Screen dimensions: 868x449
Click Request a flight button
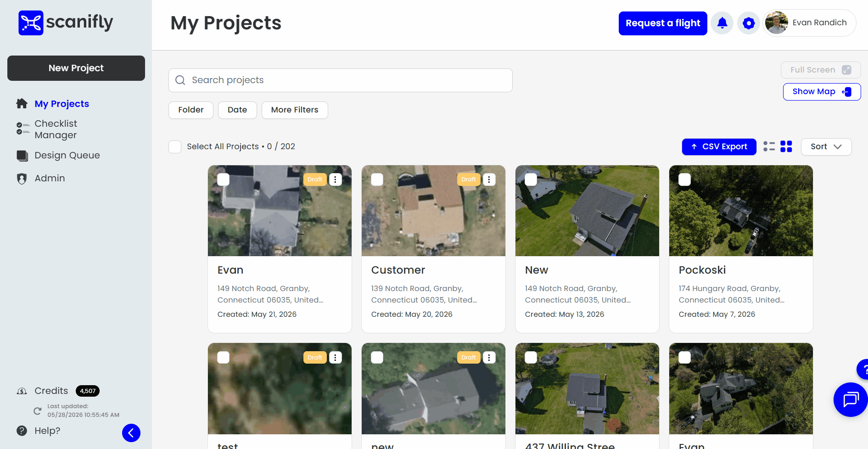(663, 23)
